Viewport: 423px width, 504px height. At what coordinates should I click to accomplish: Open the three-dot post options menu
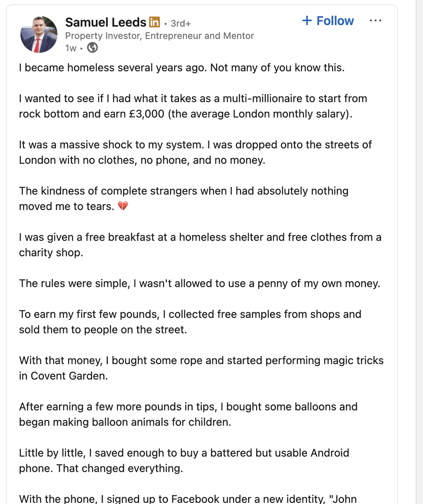[x=375, y=20]
